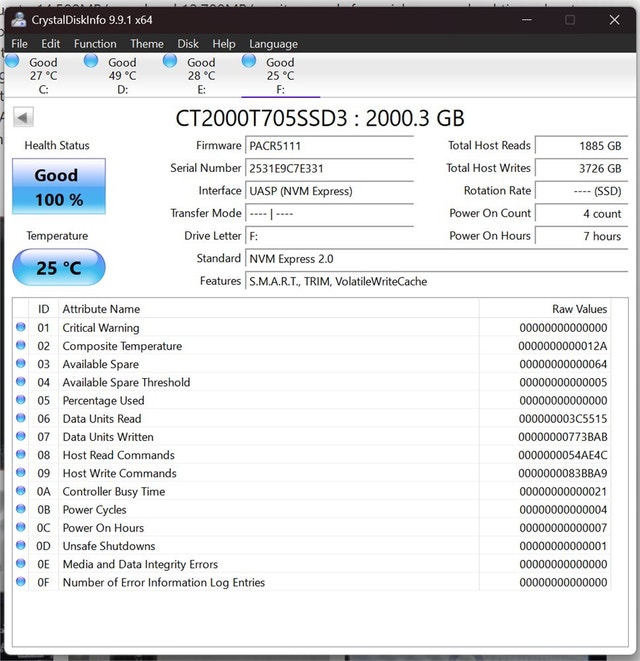Click the Raw Values column header
Image resolution: width=640 pixels, height=661 pixels.
[545, 309]
